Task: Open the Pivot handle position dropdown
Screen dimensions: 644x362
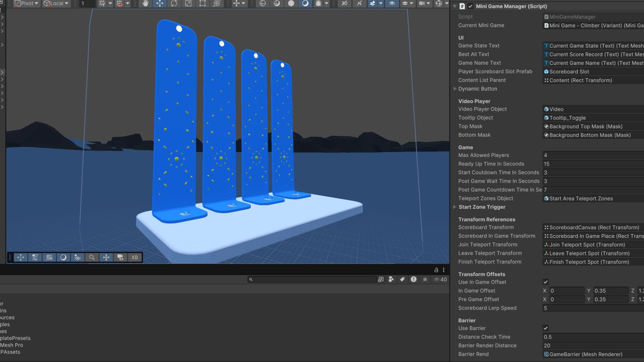Action: point(26,4)
